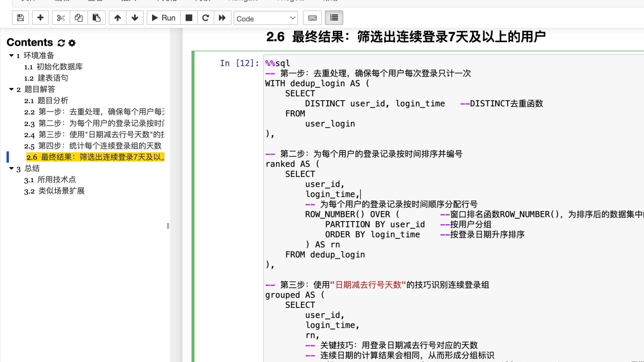The width and height of the screenshot is (644, 362).
Task: Move the cell down with the arrow icon
Action: point(135,18)
